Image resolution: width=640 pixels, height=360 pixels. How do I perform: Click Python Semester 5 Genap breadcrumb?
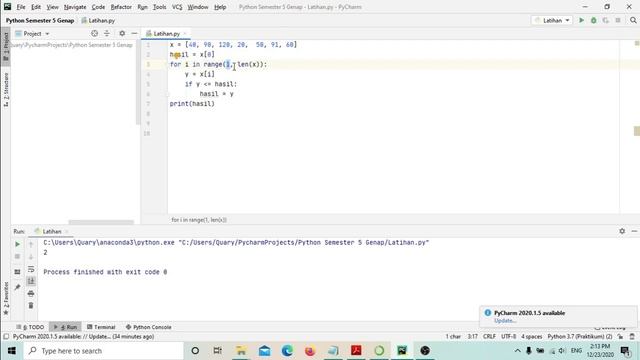40,20
